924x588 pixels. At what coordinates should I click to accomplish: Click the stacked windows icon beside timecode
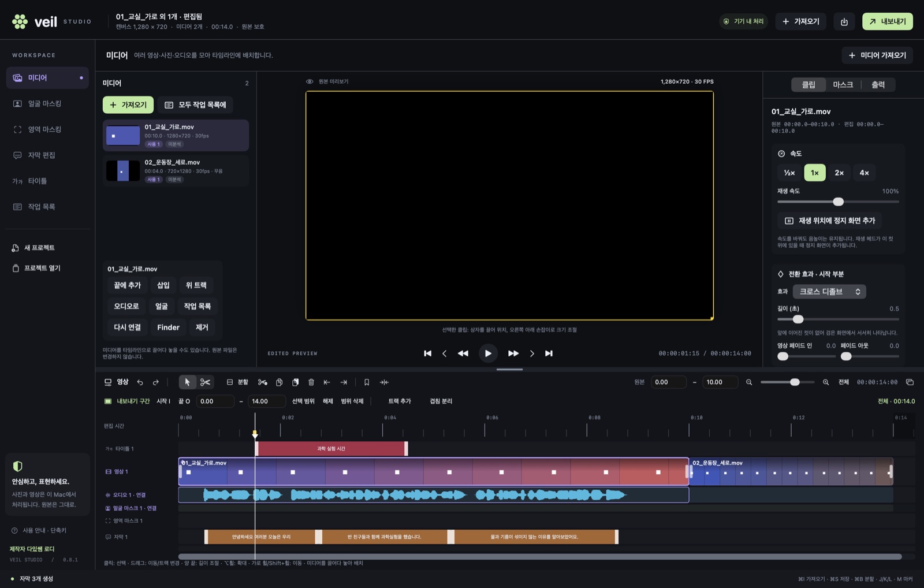coord(910,382)
